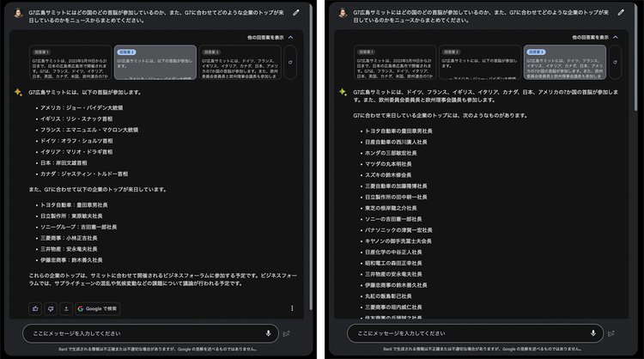Click the left message input field

tap(137, 333)
